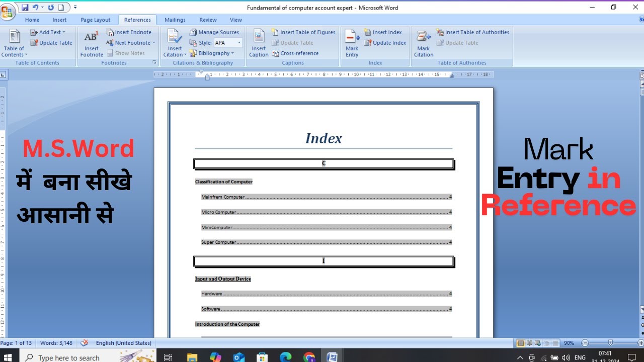
Task: Click the 'Introduction of the Computer' heading
Action: (x=227, y=324)
